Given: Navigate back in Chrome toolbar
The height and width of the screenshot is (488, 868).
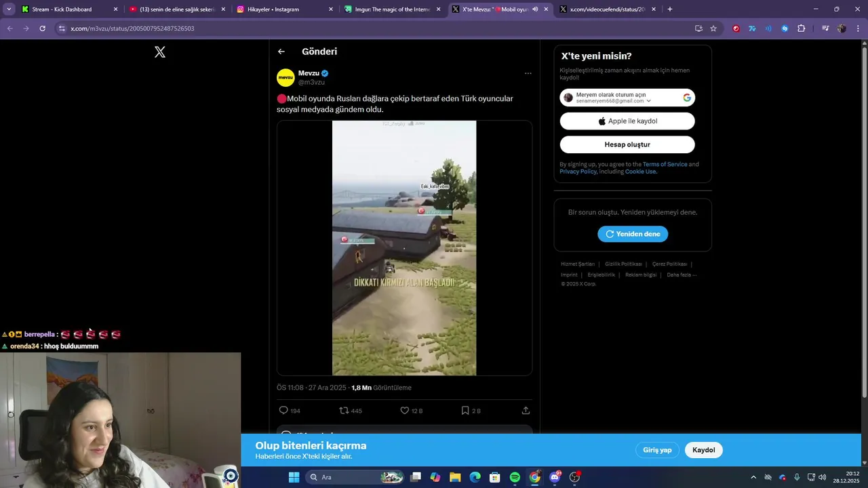Looking at the screenshot, I should 9,28.
